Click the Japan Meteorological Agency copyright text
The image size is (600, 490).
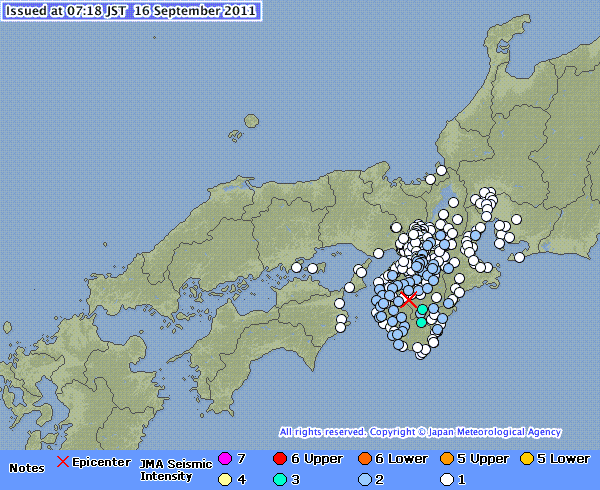(420, 432)
